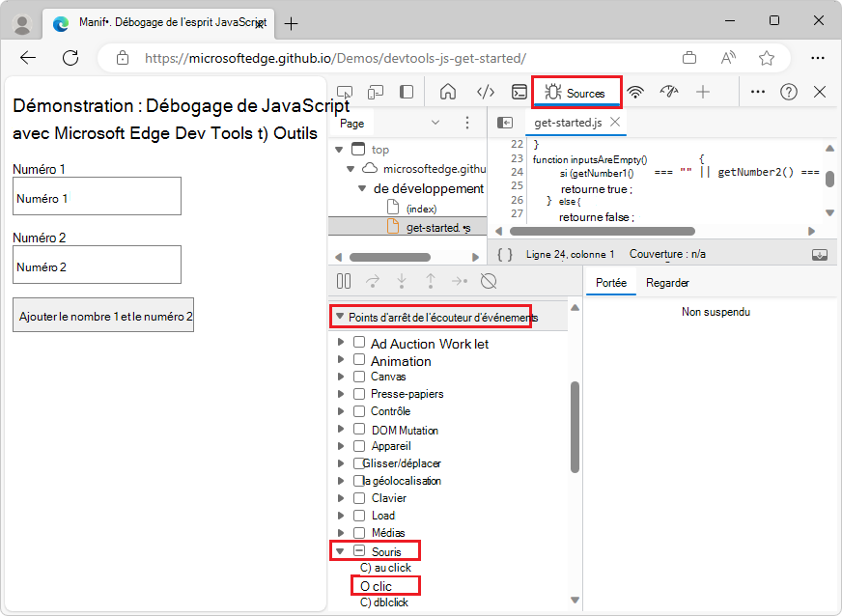This screenshot has width=842, height=616.
Task: Open more DevTools options with the ellipsis icon
Action: click(757, 91)
